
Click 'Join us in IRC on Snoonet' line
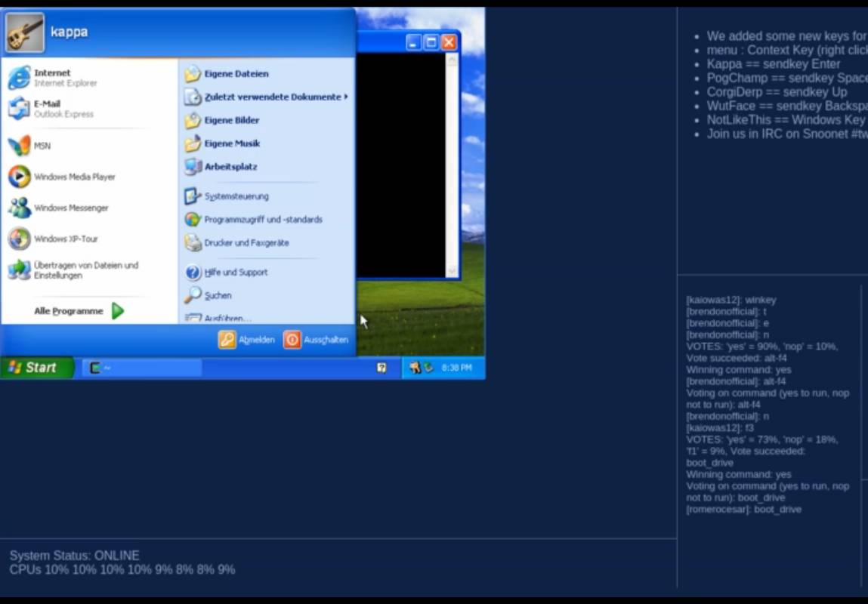click(787, 134)
